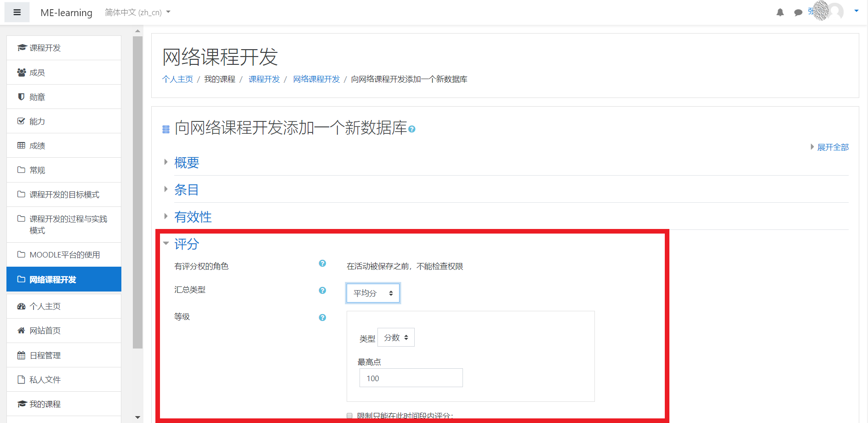Select the members icon next to 成员
868x423 pixels.
(21, 72)
